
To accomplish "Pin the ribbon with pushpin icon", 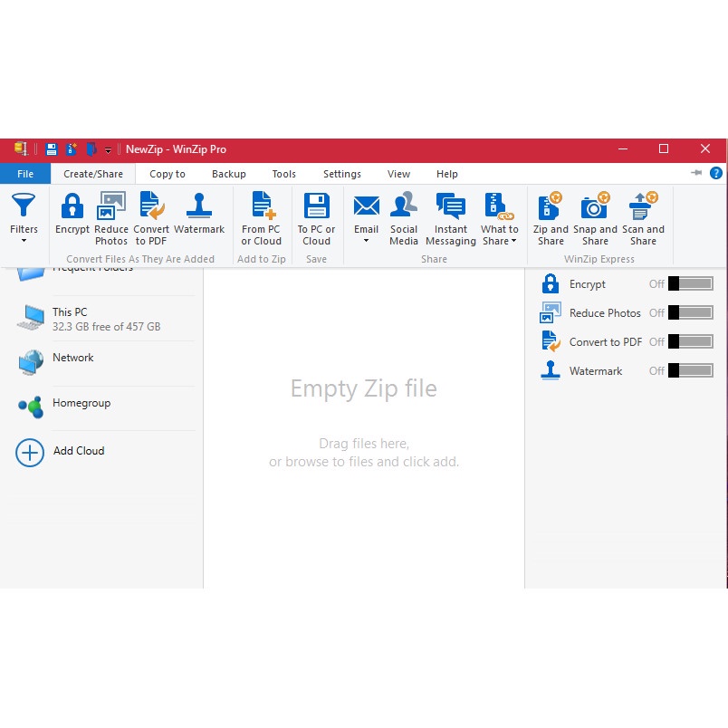I will [696, 173].
